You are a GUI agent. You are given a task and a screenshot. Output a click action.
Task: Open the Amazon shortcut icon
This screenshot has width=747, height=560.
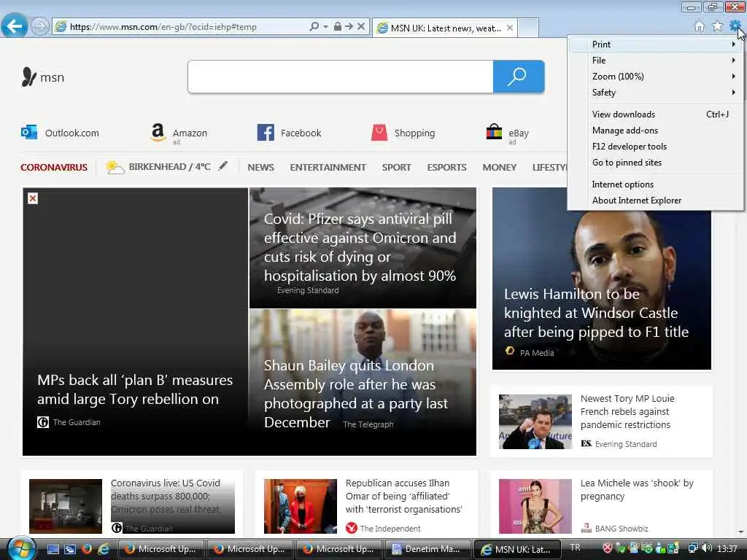pos(158,133)
